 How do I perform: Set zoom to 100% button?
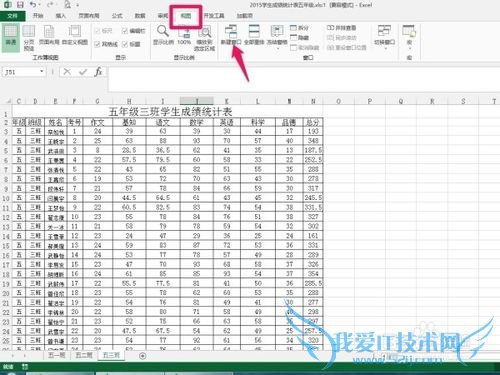coord(184,35)
